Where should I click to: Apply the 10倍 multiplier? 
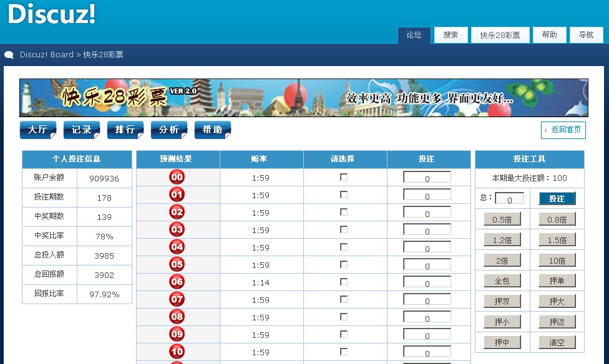(x=557, y=261)
